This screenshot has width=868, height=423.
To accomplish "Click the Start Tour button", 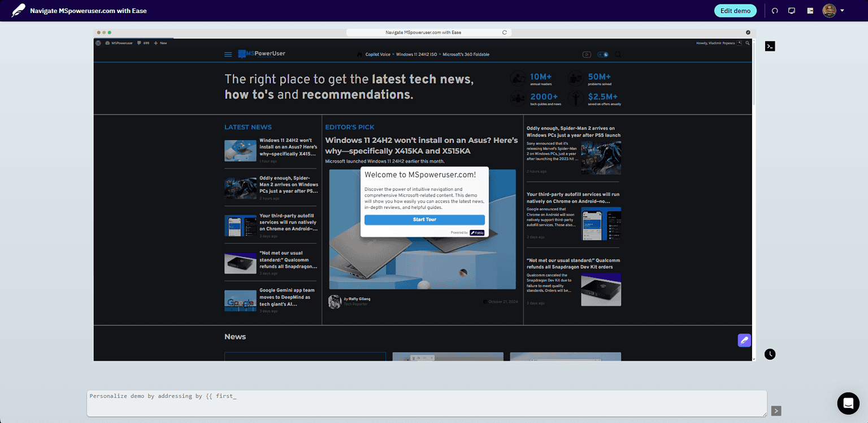I will coord(424,220).
